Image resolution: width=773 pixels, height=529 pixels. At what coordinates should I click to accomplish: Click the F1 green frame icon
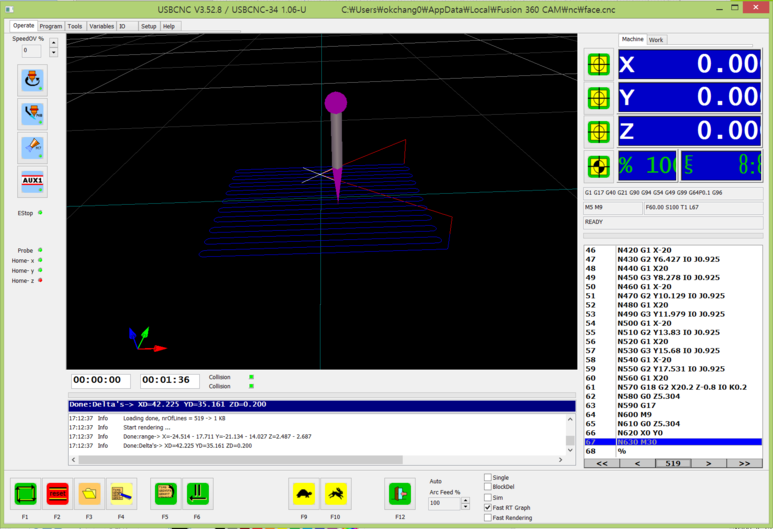pos(25,494)
